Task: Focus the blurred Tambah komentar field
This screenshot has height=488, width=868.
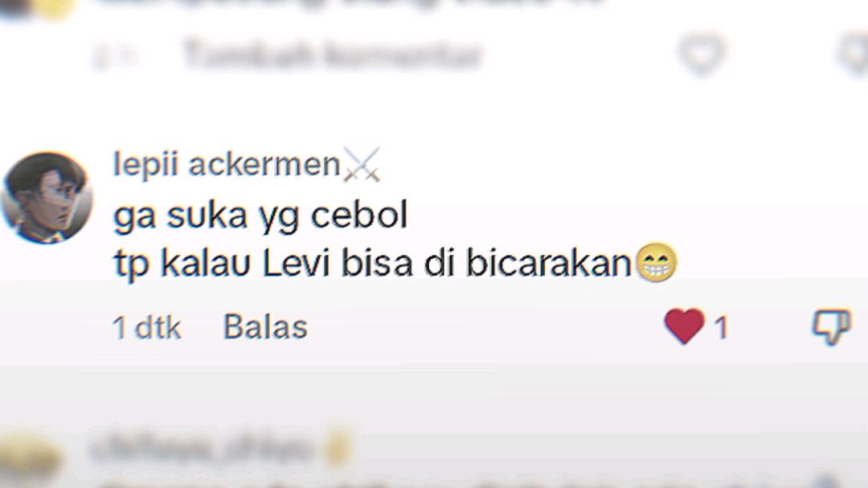Action: pos(332,55)
